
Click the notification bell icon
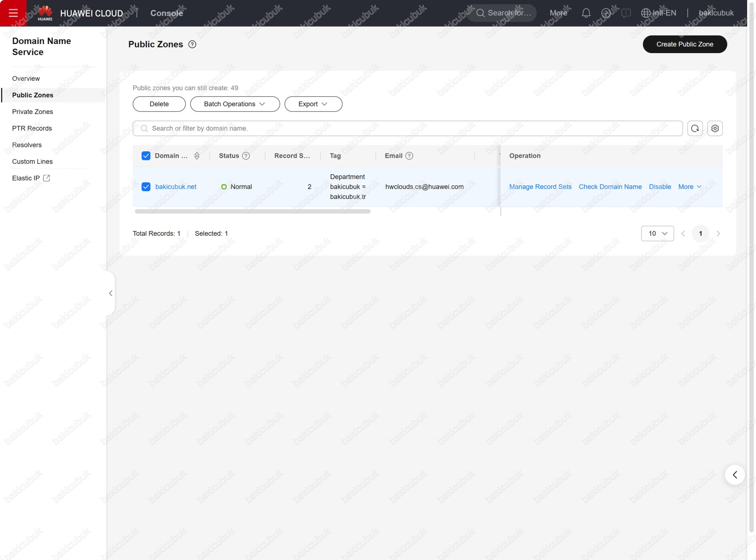[x=586, y=13]
